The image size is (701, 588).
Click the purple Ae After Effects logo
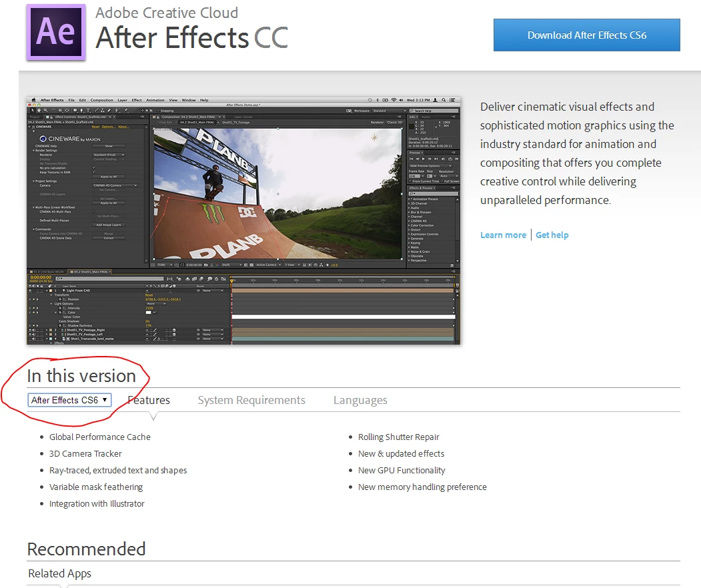(x=56, y=32)
